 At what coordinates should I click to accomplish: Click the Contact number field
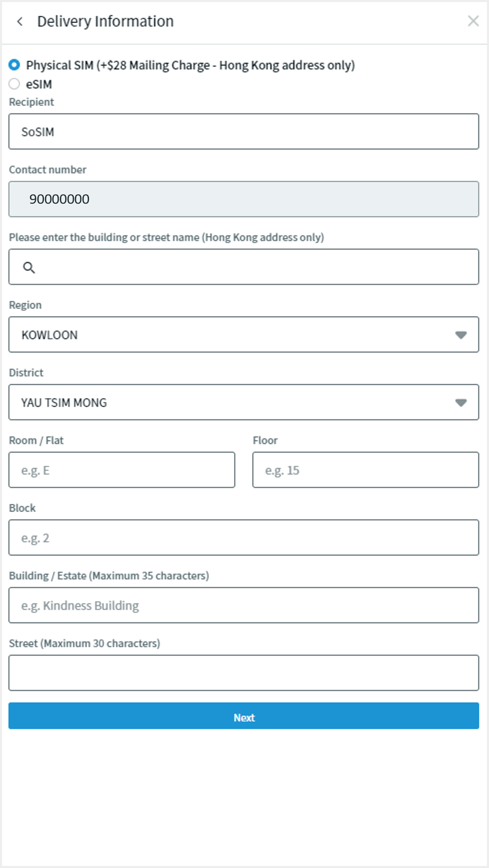tap(243, 199)
